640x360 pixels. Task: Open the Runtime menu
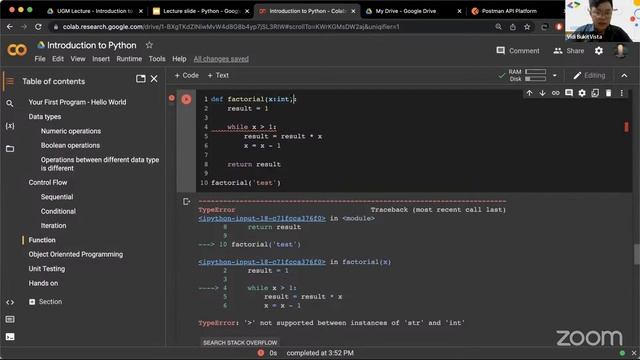tap(129, 59)
